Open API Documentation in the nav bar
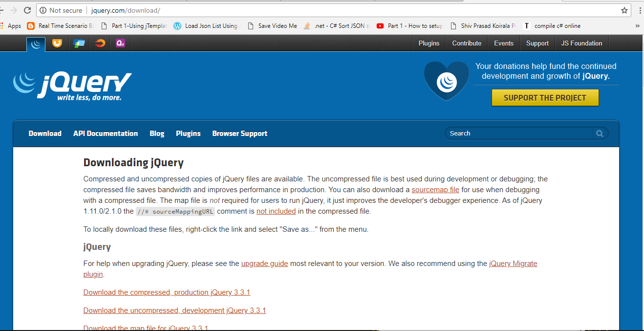Viewport: 644px width, 331px height. [x=106, y=133]
